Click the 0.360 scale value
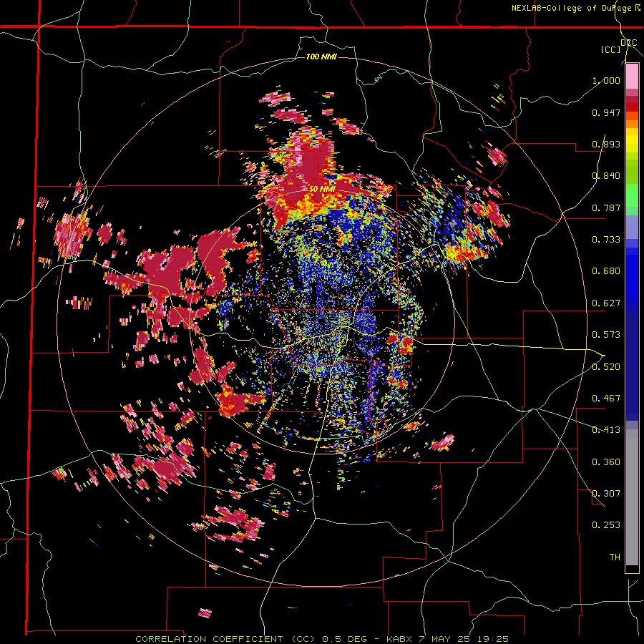Screen dimensions: 644x644 606,462
